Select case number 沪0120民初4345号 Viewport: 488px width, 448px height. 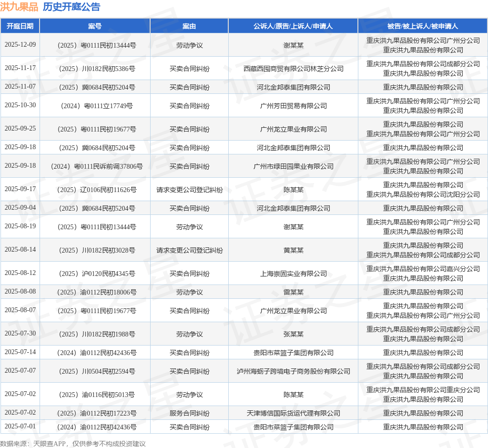(97, 274)
